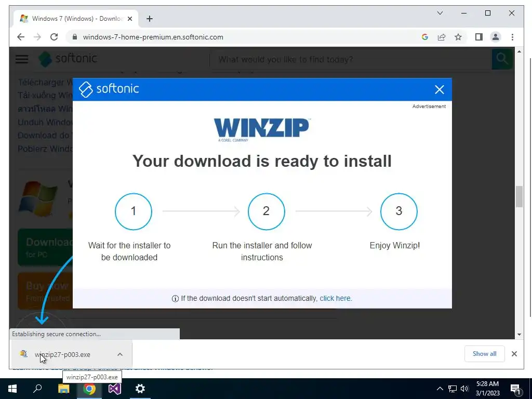Open the notification center icon
The image size is (532, 399).
516,389
